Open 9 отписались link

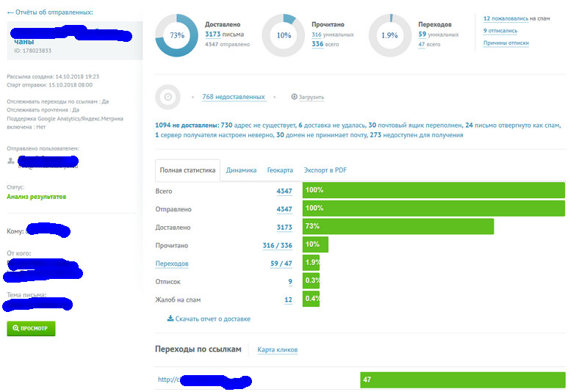tap(500, 31)
